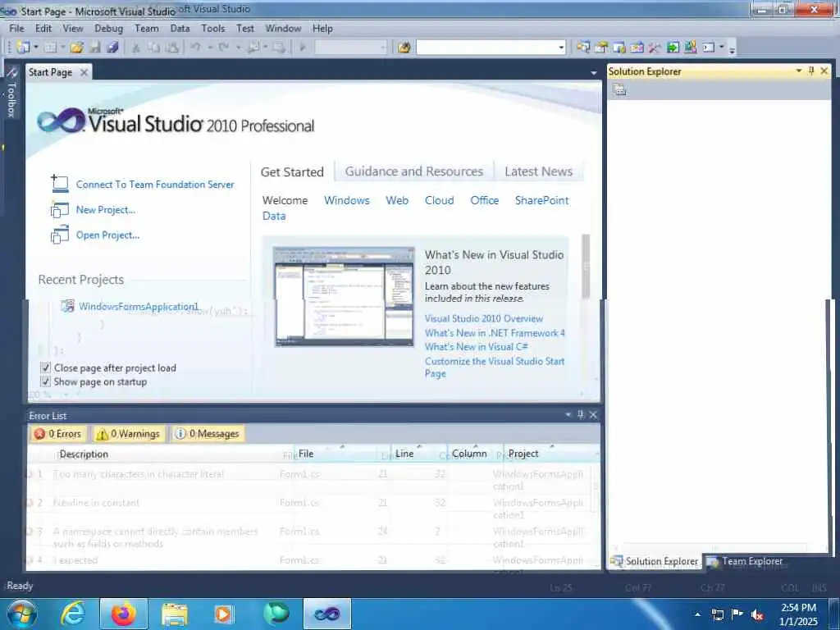Open the other windows dropdown next to Command Window
This screenshot has height=630, width=840.
[x=722, y=47]
